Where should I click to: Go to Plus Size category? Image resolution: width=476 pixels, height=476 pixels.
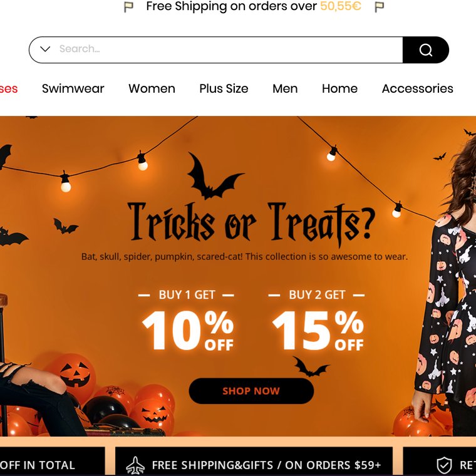(224, 89)
